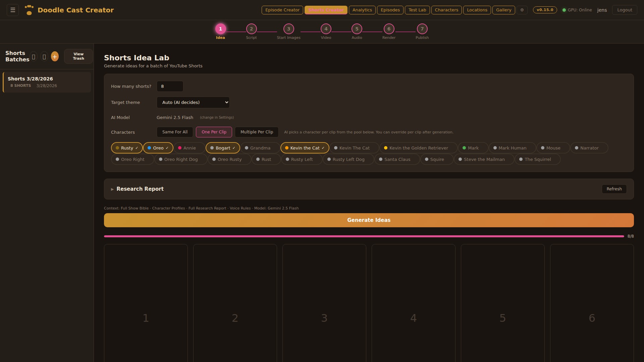
Task: Click the pink generation progress bar
Action: point(364,236)
